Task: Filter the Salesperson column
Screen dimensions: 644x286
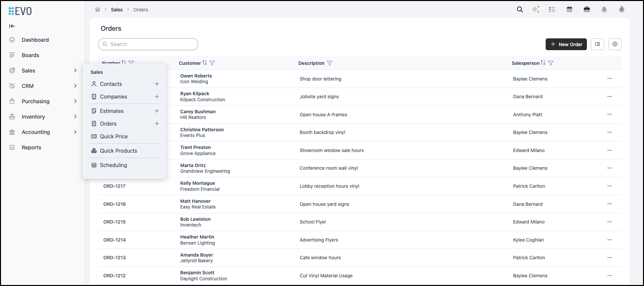Action: pos(551,63)
